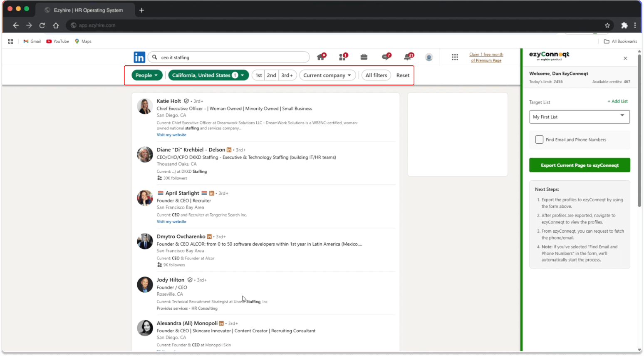Open the Current company dropdown
Viewport: 644px width, 356px height.
pos(327,75)
